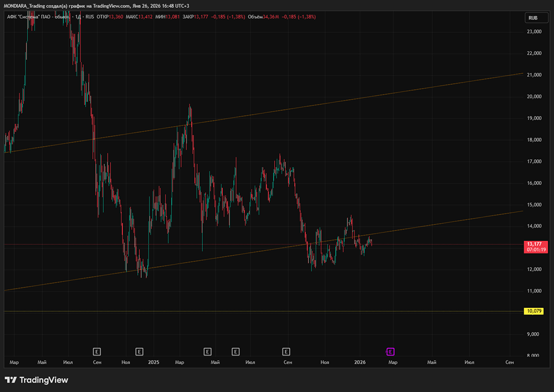Click the earnings marker above Сен 2024
This screenshot has height=392, width=554.
pos(97,351)
